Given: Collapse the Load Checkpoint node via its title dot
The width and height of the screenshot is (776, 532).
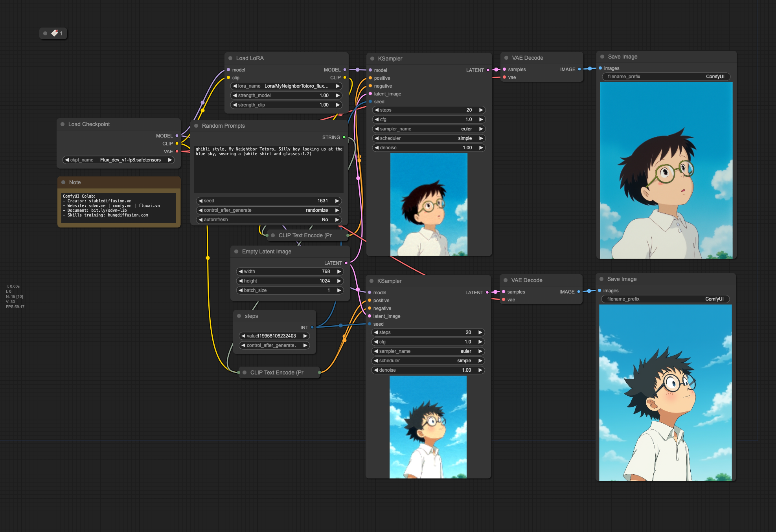Looking at the screenshot, I should pyautogui.click(x=63, y=124).
